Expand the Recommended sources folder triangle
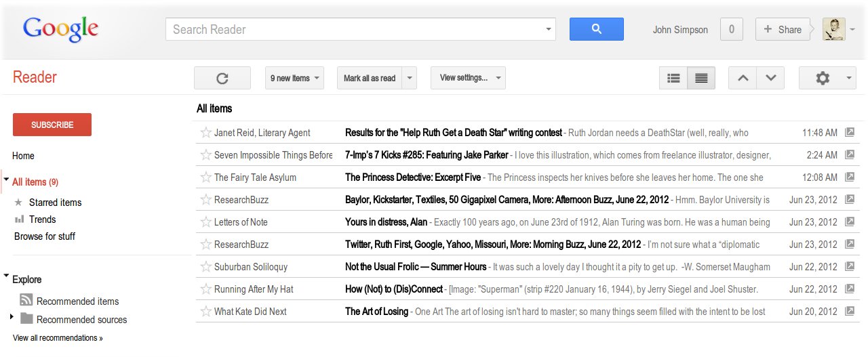 [x=12, y=316]
